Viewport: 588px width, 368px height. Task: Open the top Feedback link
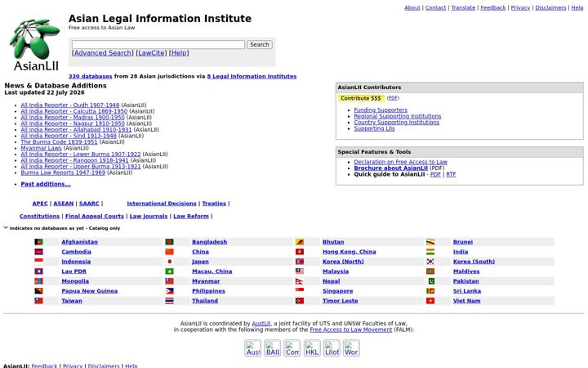[x=493, y=7]
